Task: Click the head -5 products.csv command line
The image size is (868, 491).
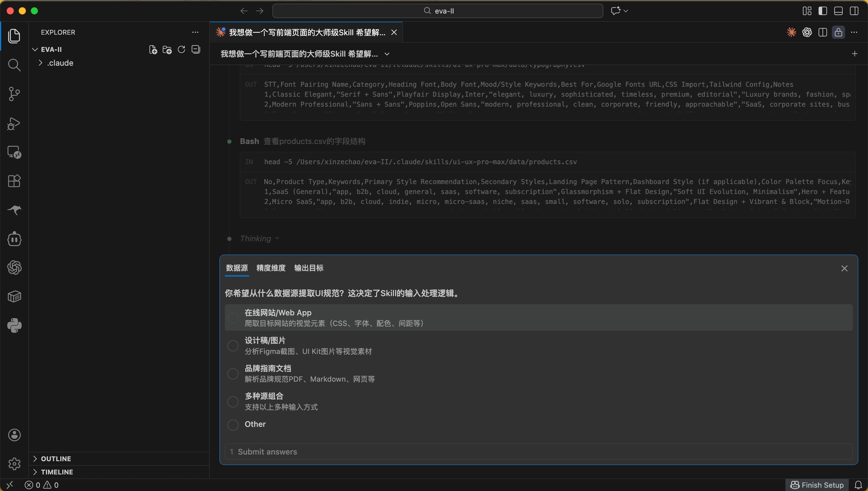Action: (x=420, y=162)
